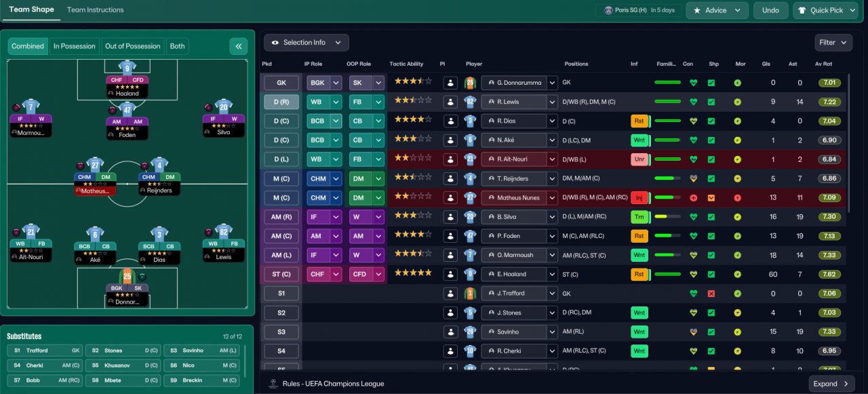The width and height of the screenshot is (868, 394).
Task: Click the familiarity bar for G. Donnarumma
Action: coord(668,83)
